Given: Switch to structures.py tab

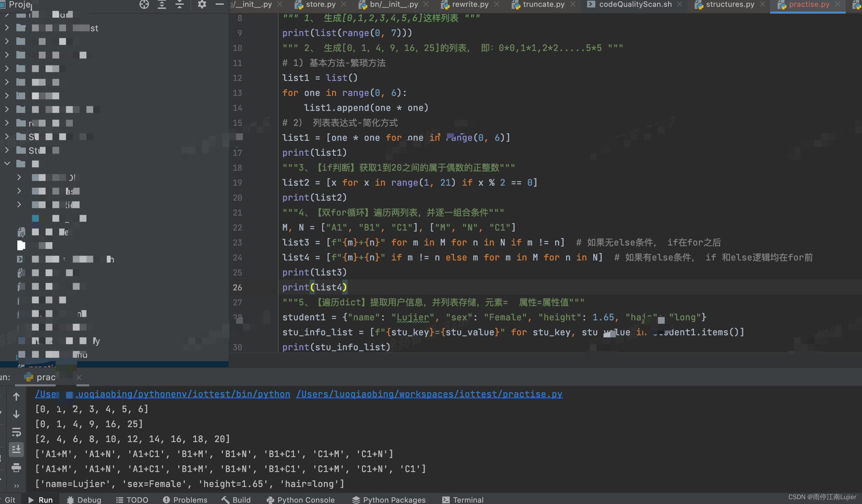Looking at the screenshot, I should pos(730,4).
